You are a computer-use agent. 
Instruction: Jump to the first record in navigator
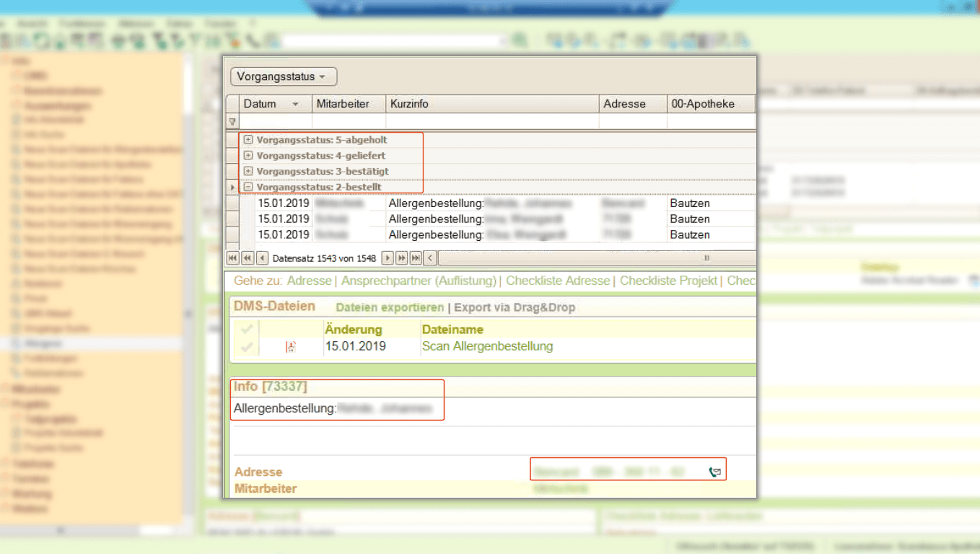point(233,258)
